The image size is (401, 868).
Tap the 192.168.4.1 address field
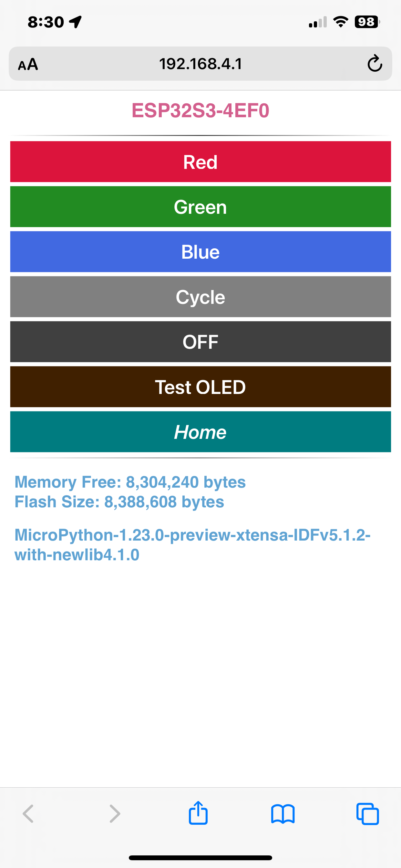click(200, 64)
